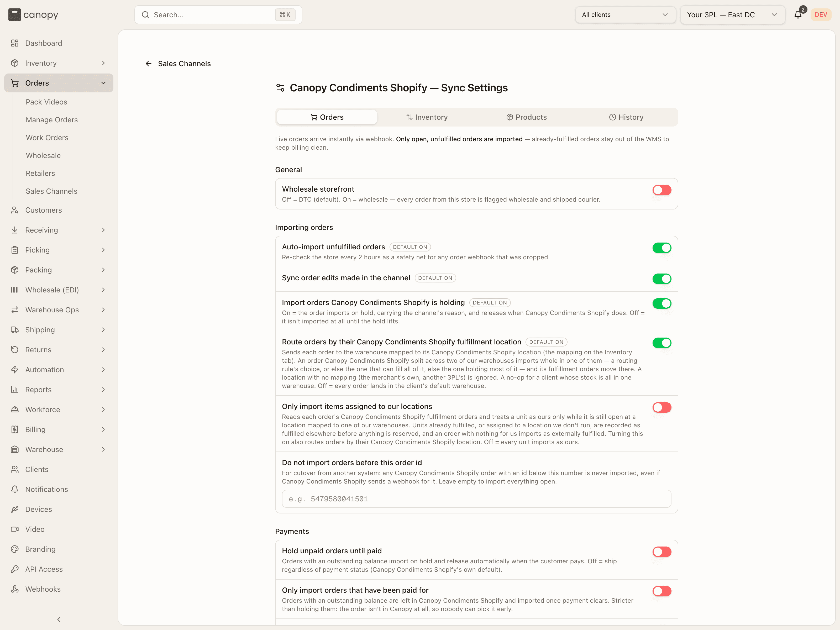Click the Billing receipt icon

(15, 429)
